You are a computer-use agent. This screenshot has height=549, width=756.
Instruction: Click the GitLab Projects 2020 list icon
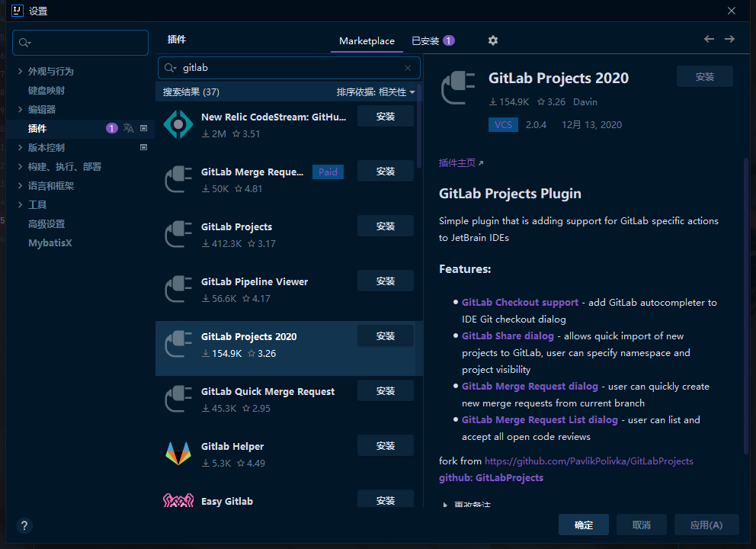(x=178, y=344)
